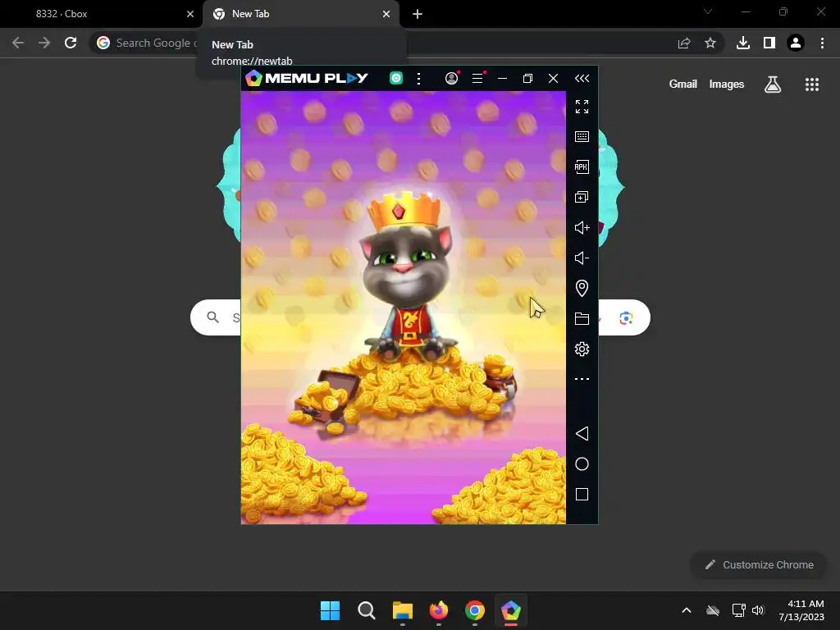Close the New Tab tab

(x=386, y=15)
